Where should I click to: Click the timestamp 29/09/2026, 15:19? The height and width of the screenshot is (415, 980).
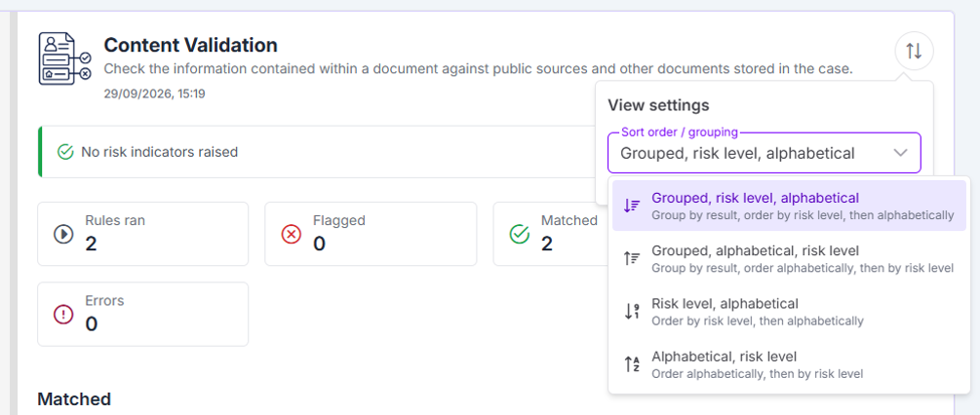(x=154, y=94)
